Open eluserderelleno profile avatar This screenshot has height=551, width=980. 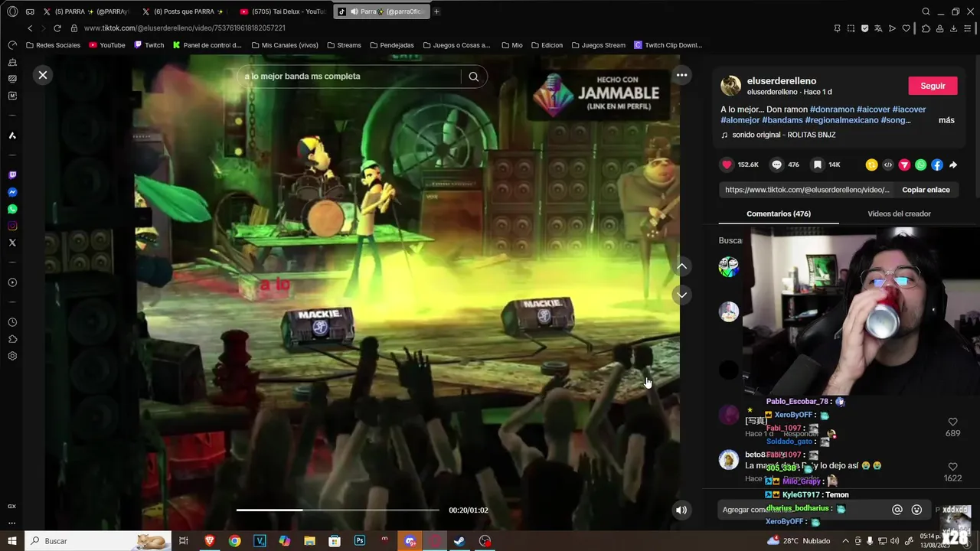click(730, 86)
